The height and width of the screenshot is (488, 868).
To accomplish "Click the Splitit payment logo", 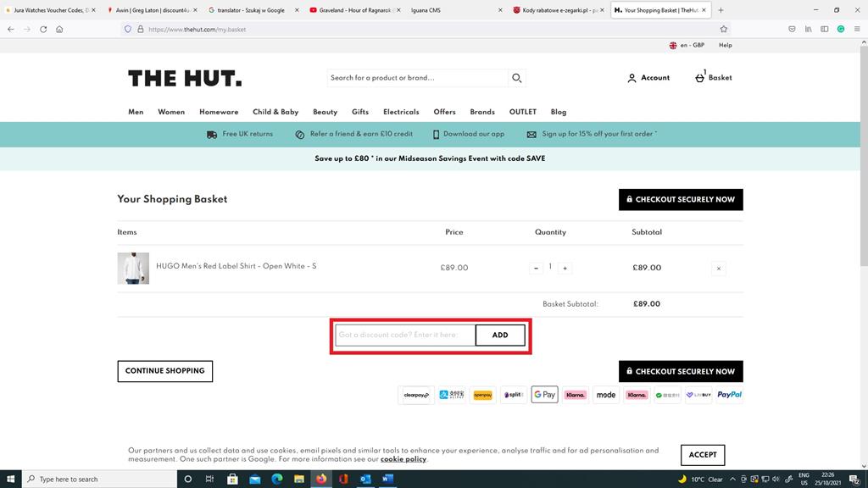I will [x=513, y=395].
